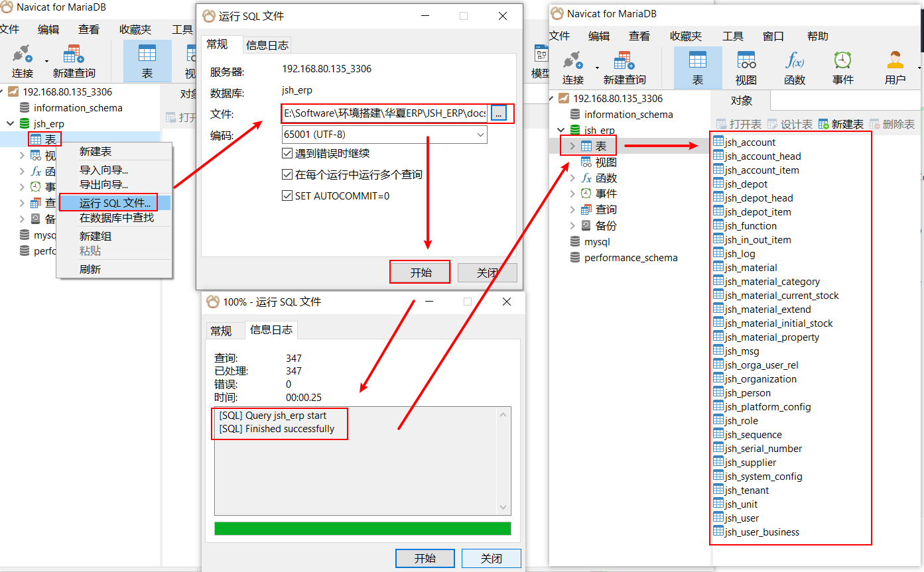Viewport: 924px width, 572px height.
Task: Click 新建查询 icon in right window
Action: pos(624,62)
